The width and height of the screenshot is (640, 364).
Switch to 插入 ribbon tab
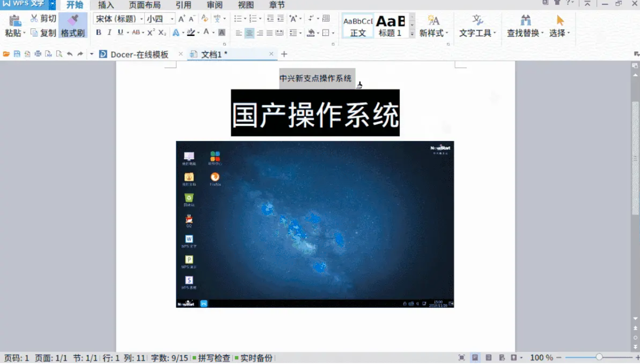click(106, 5)
